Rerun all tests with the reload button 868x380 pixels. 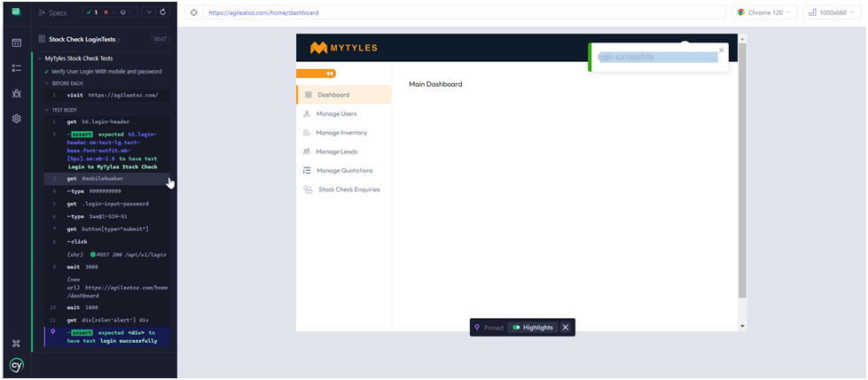[162, 12]
